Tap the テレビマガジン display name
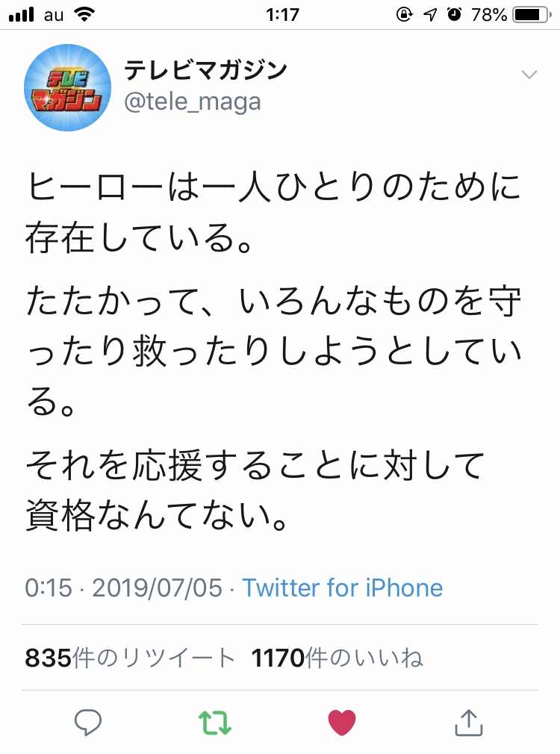560x754 pixels. (x=205, y=70)
